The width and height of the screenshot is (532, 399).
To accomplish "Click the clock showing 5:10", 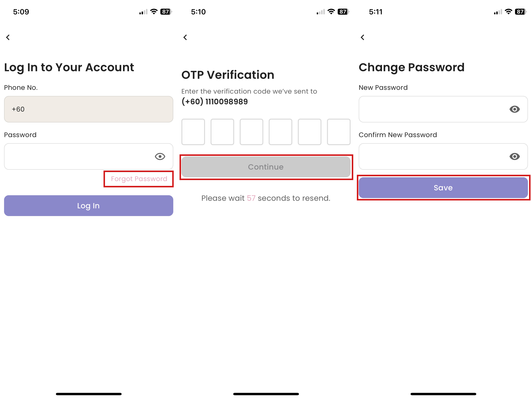I will click(198, 12).
